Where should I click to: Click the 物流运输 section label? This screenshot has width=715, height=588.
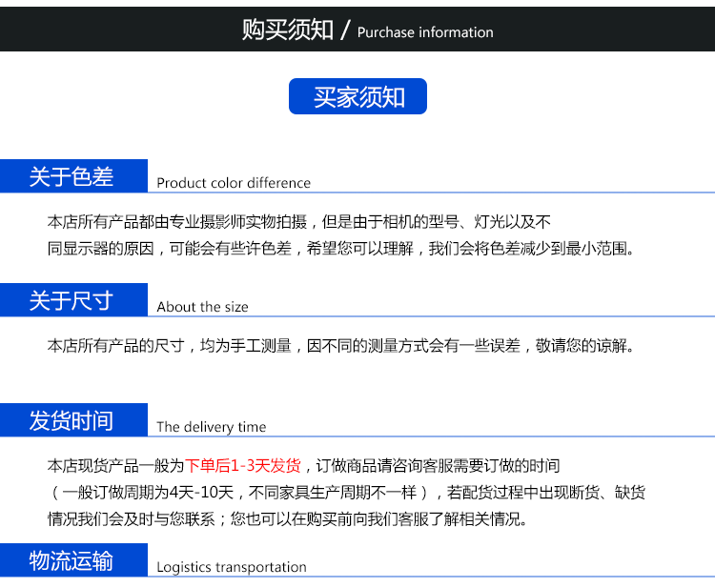tap(73, 560)
